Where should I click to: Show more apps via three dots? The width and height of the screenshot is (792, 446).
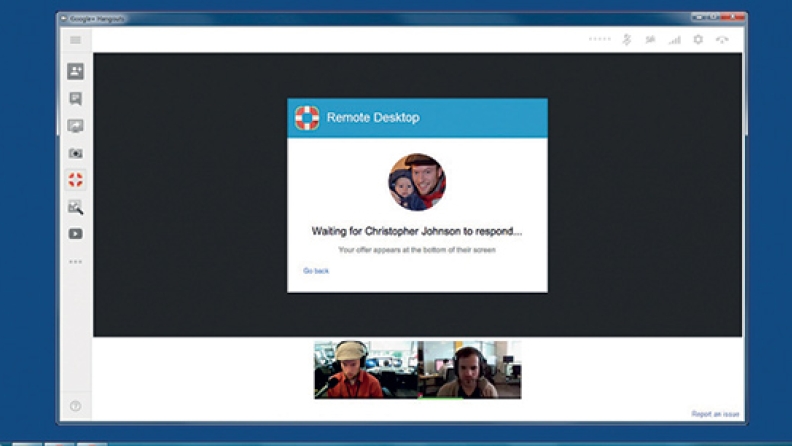(76, 262)
